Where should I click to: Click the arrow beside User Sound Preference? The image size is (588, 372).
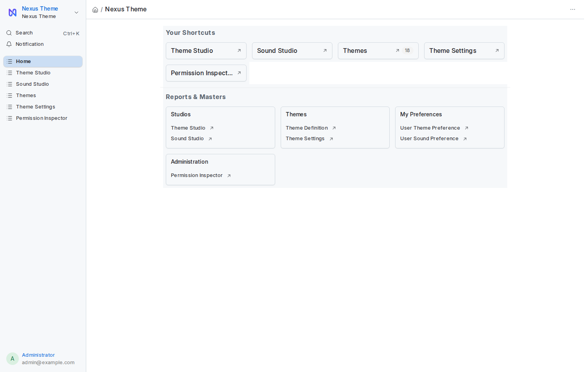[465, 139]
